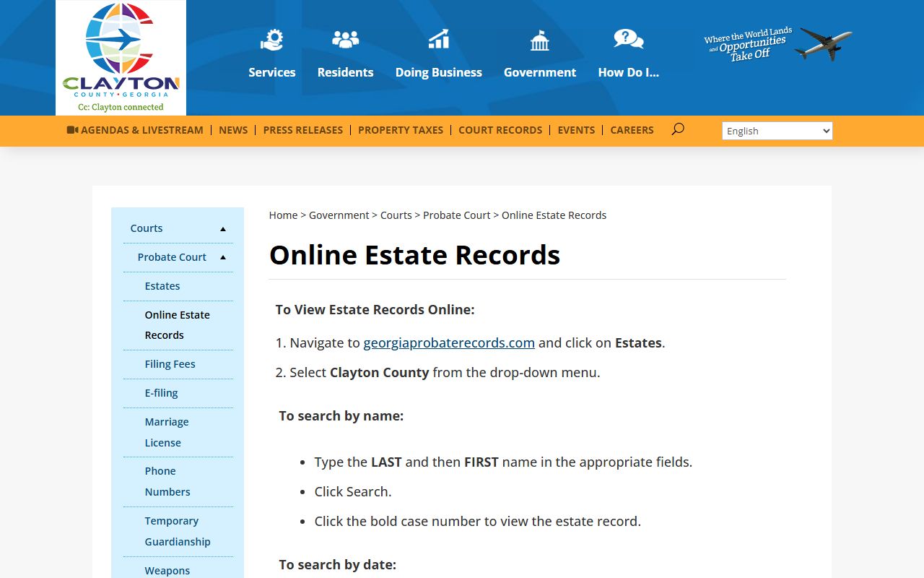Click the How Do I question bubbles icon
Image resolution: width=924 pixels, height=578 pixels.
click(628, 39)
